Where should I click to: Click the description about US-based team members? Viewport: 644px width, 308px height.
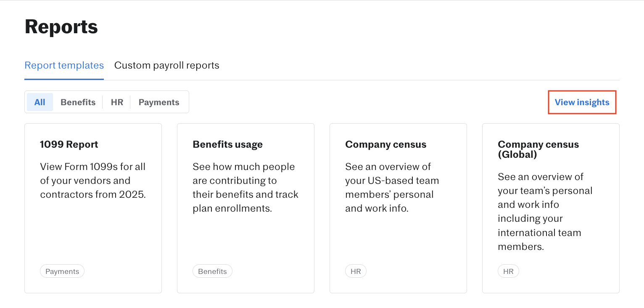(392, 187)
